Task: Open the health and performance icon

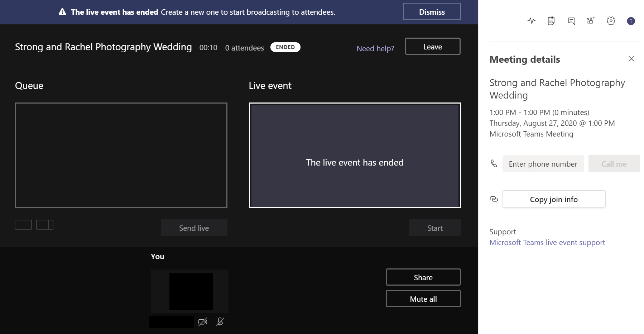Action: (532, 21)
